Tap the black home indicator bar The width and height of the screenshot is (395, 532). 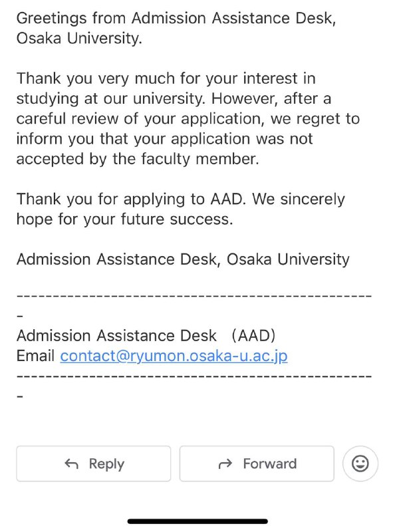[197, 521]
